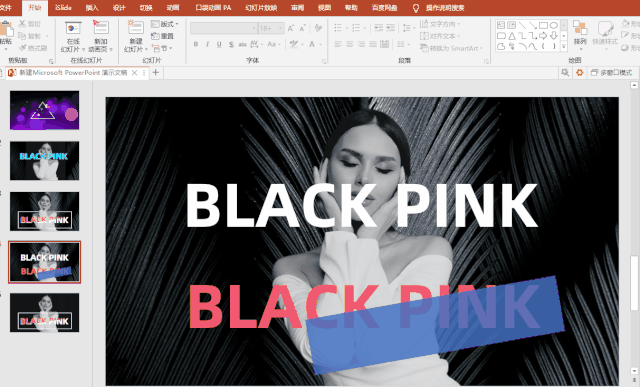Click the 新建幻灯片 new slide icon
640x387 pixels.
(x=136, y=28)
